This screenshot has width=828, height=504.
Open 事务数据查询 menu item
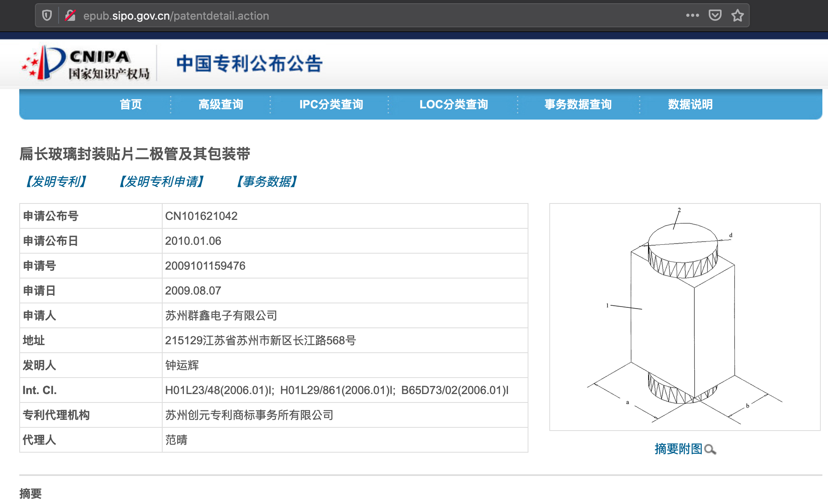coord(578,104)
